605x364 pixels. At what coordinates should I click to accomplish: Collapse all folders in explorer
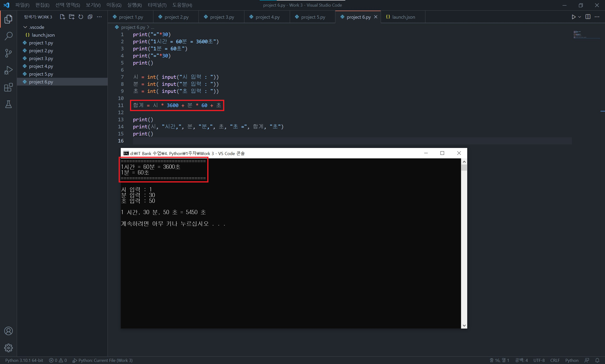pyautogui.click(x=90, y=17)
